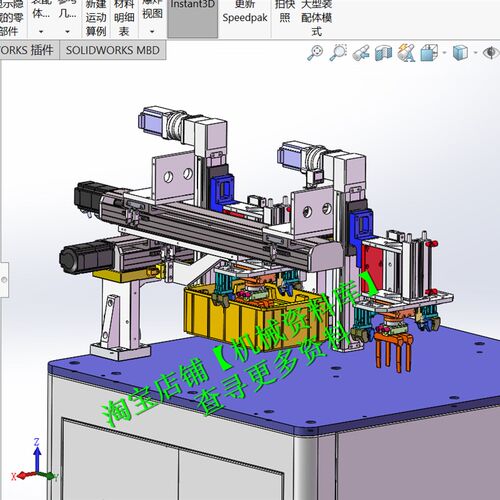Toggle the Instant3D button
The width and height of the screenshot is (500, 500).
tap(193, 18)
